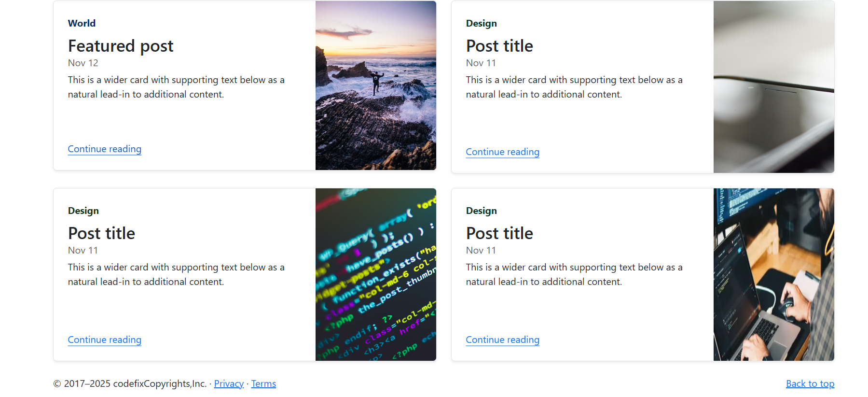Click the colorful PHP code thumbnail
Viewport: 868px width, 397px height.
tap(375, 274)
